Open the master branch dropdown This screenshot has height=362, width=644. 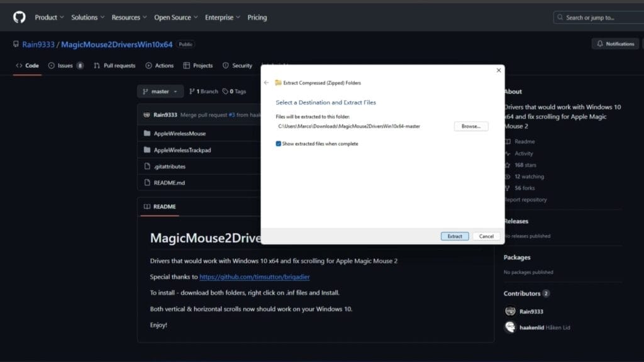coord(160,91)
